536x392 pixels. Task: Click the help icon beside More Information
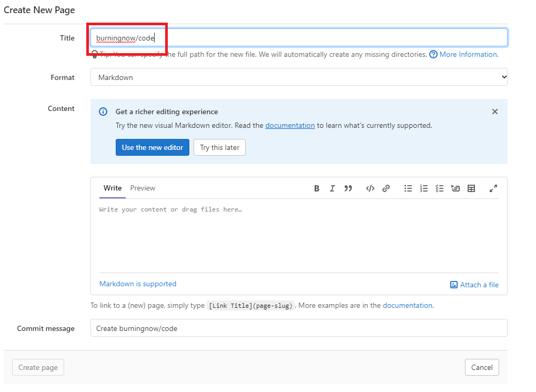[x=433, y=54]
